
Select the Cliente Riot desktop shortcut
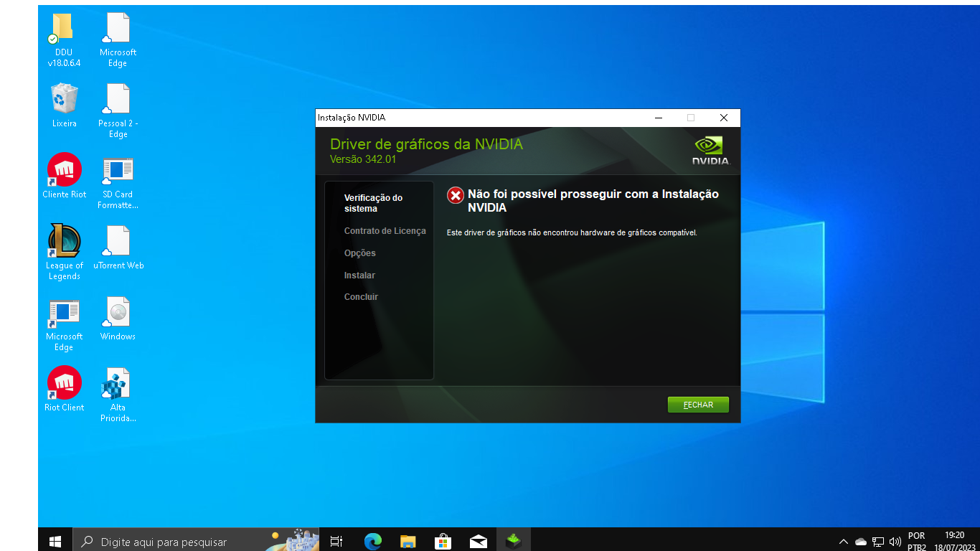tap(64, 176)
